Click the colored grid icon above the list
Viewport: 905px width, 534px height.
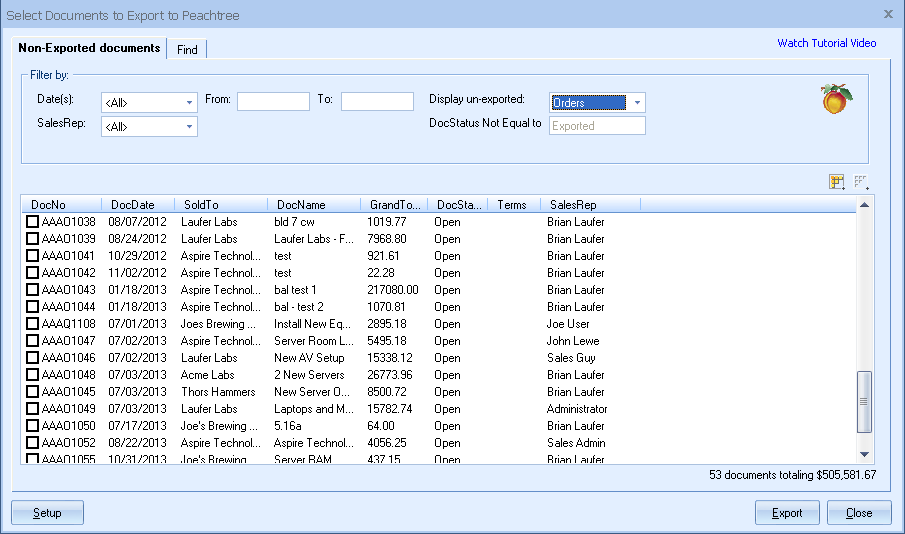pyautogui.click(x=836, y=181)
